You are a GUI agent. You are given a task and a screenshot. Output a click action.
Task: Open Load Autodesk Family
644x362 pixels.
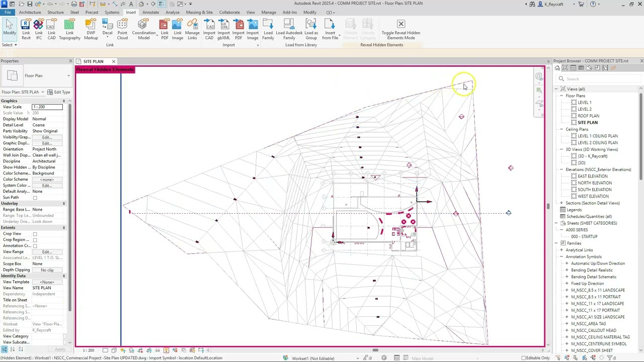(x=289, y=29)
